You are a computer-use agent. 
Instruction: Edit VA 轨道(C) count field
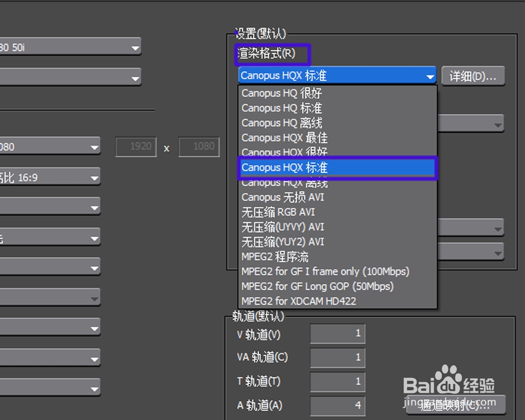click(x=338, y=358)
